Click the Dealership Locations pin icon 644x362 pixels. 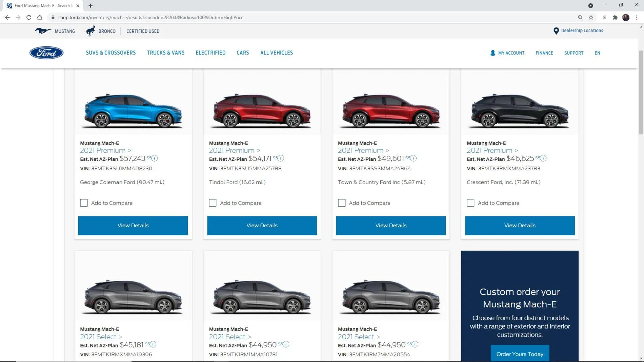pos(556,31)
